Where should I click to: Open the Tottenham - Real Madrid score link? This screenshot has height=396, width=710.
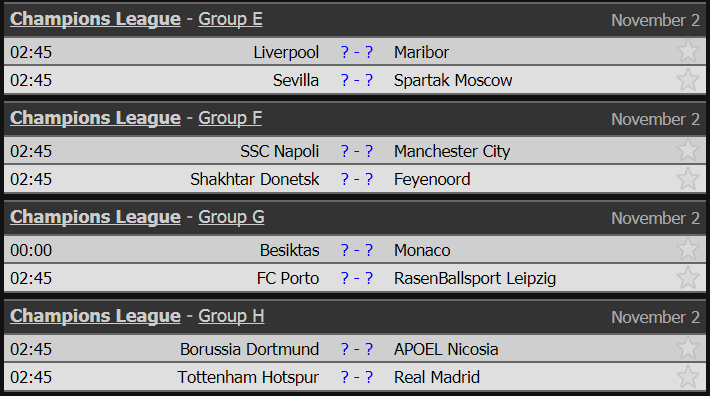click(x=357, y=377)
